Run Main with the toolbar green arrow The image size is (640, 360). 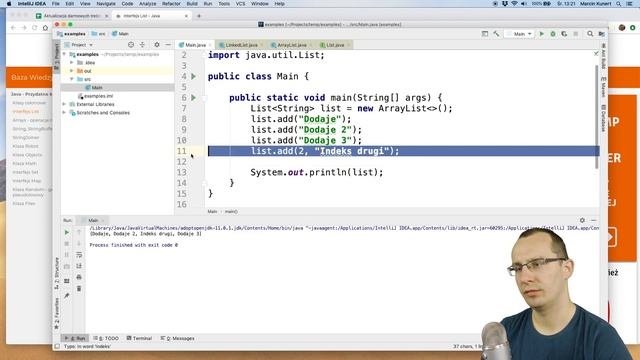click(x=542, y=34)
